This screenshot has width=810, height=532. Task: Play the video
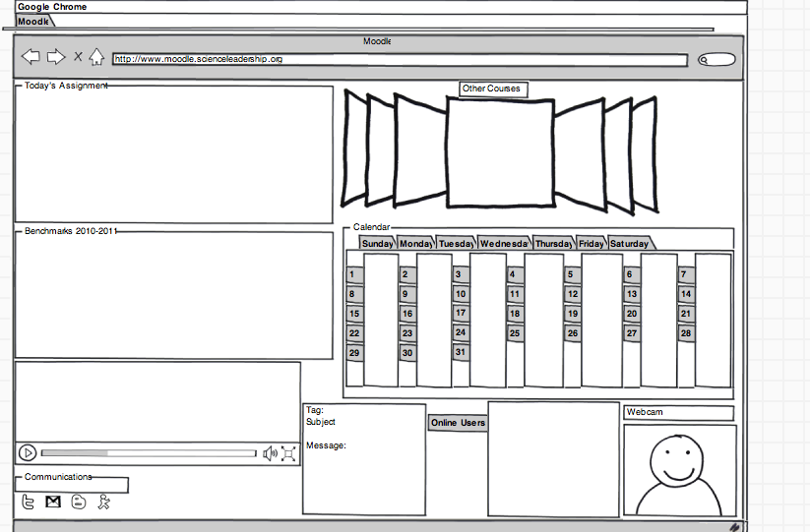click(28, 453)
